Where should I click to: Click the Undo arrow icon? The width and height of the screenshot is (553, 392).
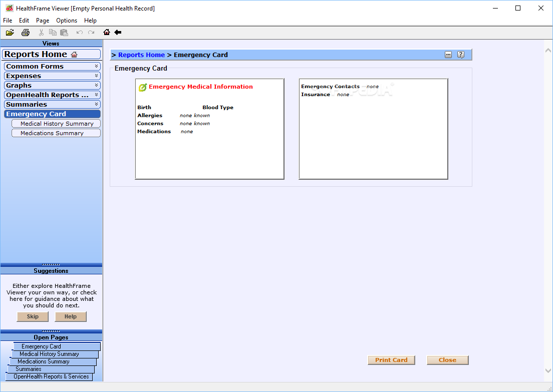(80, 33)
